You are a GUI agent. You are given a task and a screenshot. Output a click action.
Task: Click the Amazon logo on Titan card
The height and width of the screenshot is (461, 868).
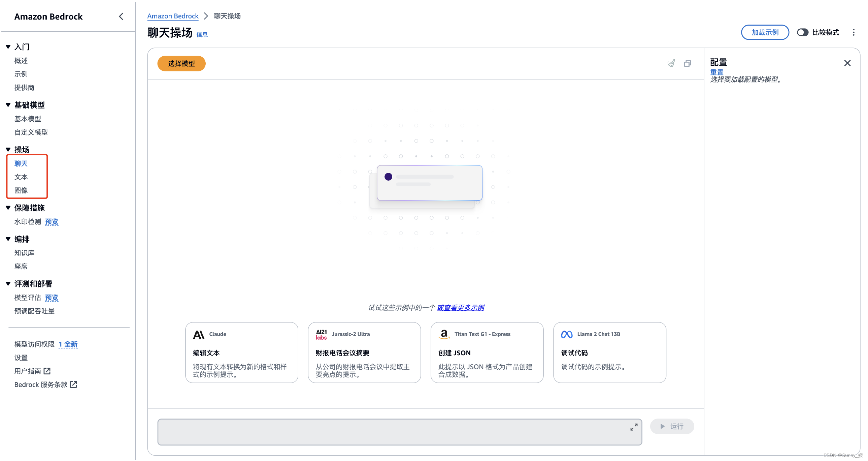[x=444, y=334]
